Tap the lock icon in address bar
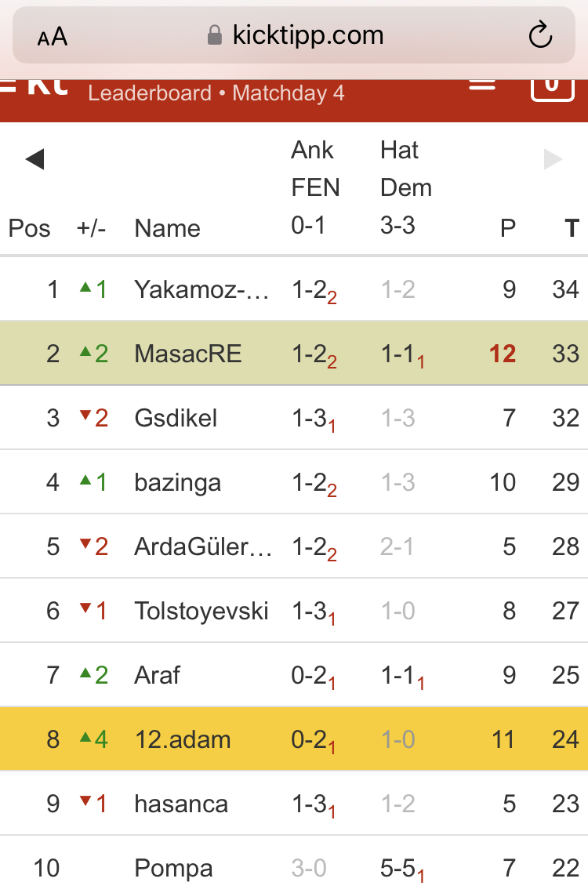This screenshot has width=588, height=893. coord(214,35)
